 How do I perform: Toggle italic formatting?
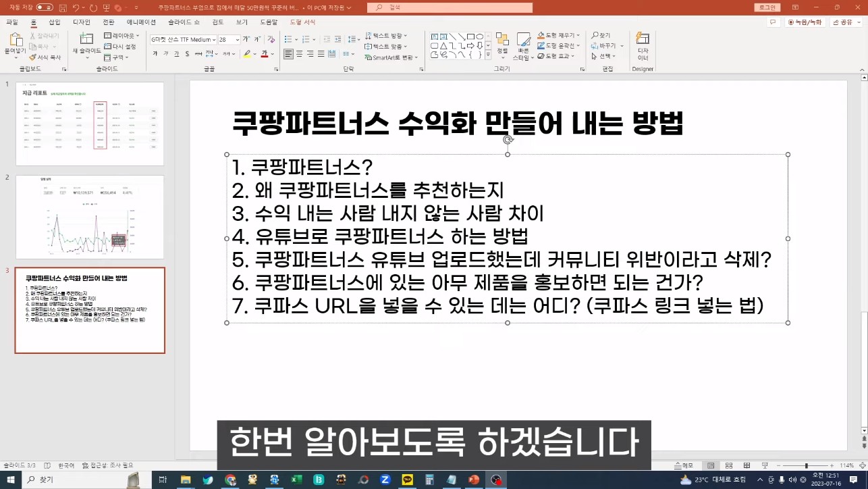pos(166,53)
